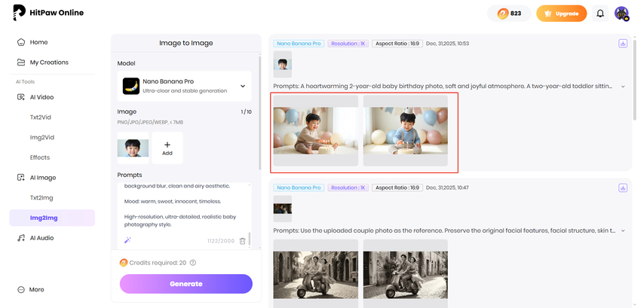Viewport: 644px width, 308px height.
Task: Open the user profile avatar
Action: pos(621,14)
